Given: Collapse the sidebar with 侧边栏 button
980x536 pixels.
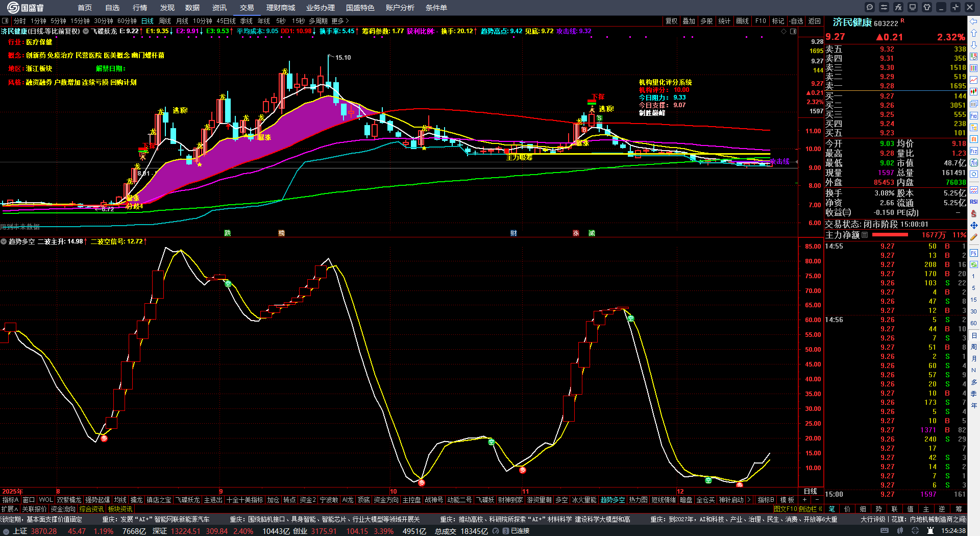Looking at the screenshot, I should 810,509.
